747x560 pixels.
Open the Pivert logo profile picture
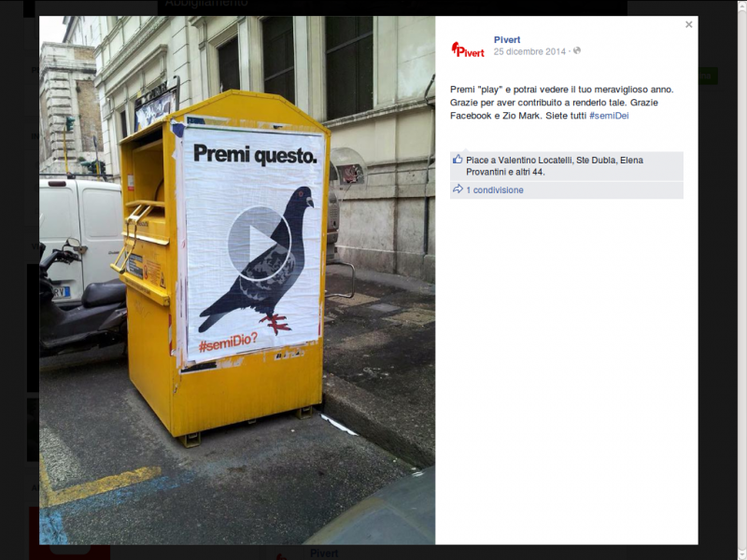(x=468, y=49)
